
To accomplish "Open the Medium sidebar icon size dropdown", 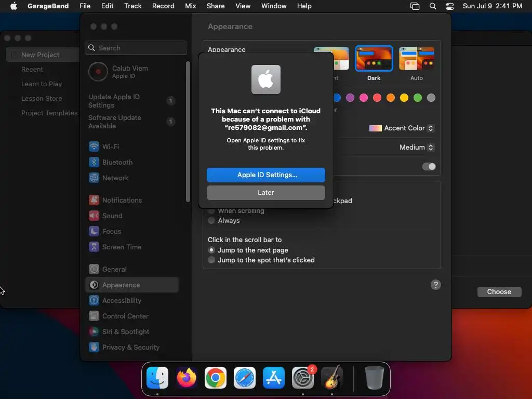I will click(x=416, y=147).
